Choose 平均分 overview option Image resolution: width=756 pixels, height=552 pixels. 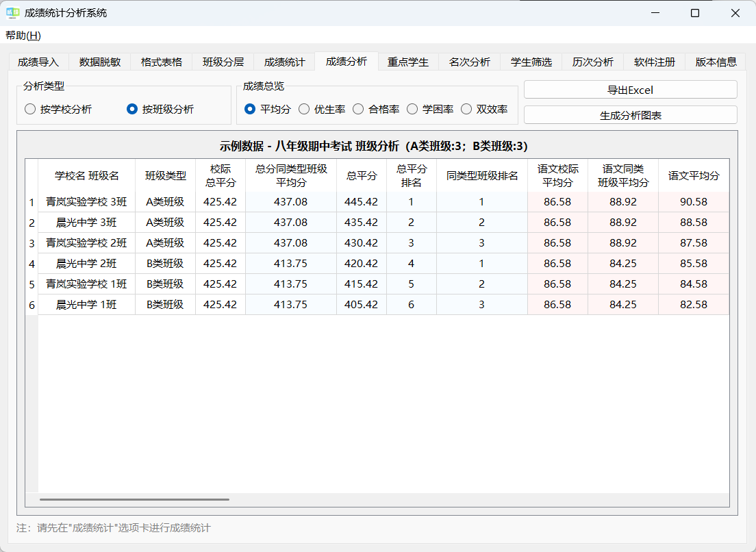(268, 110)
